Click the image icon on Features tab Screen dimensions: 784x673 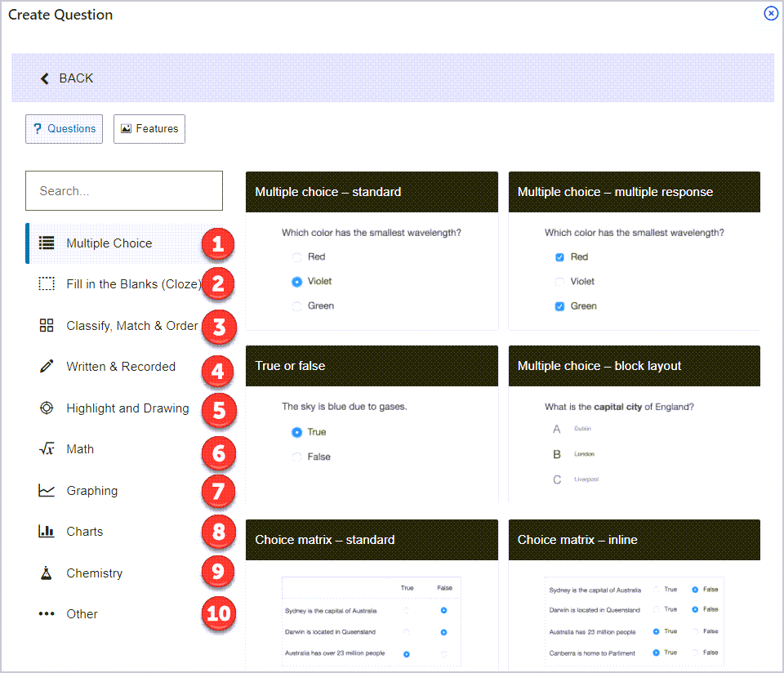click(126, 128)
